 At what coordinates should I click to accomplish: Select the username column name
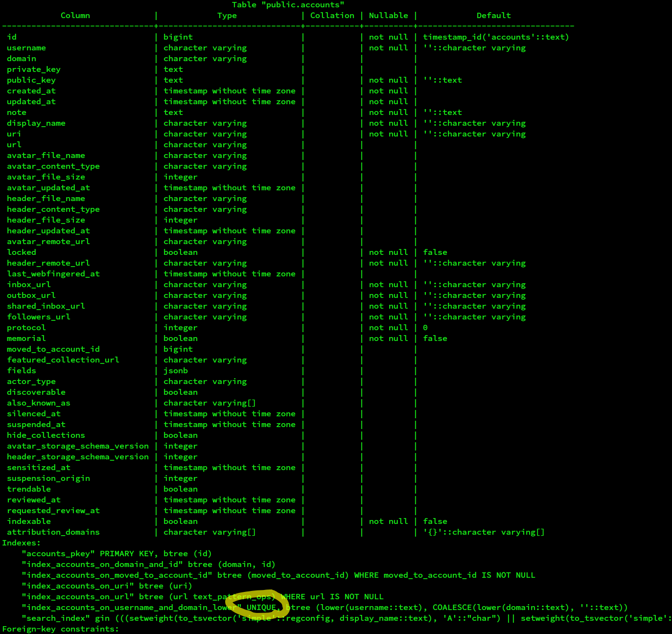tap(26, 47)
